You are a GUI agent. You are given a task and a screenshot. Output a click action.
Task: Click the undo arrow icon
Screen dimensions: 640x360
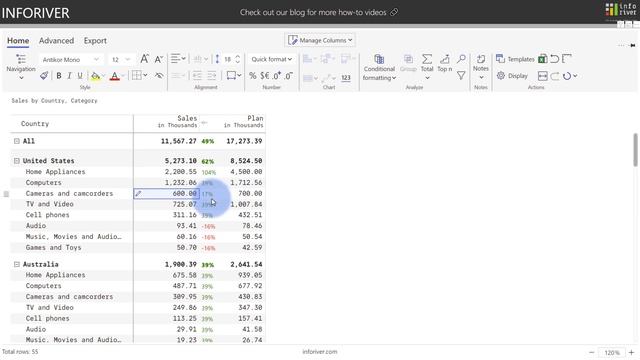click(554, 59)
